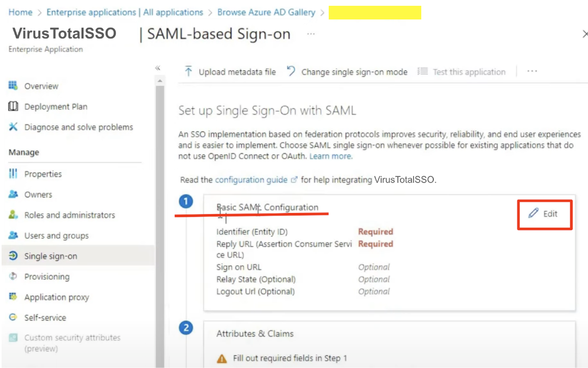Click the Test this application list icon
Image resolution: width=588 pixels, height=368 pixels.
tap(423, 71)
